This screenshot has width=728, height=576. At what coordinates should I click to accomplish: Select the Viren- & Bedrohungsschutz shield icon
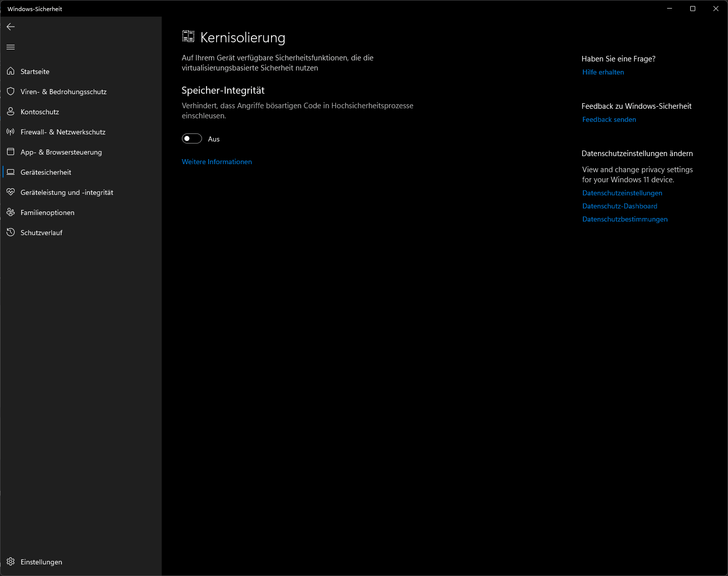(11, 92)
